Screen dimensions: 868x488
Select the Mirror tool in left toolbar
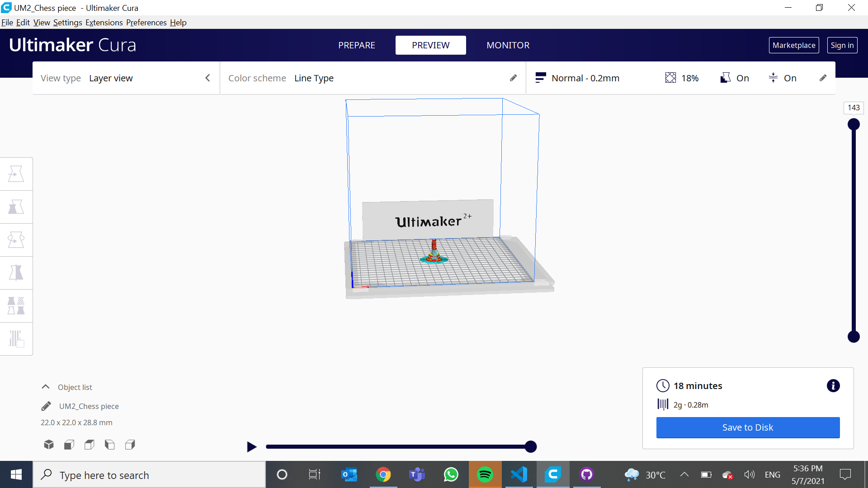[16, 273]
